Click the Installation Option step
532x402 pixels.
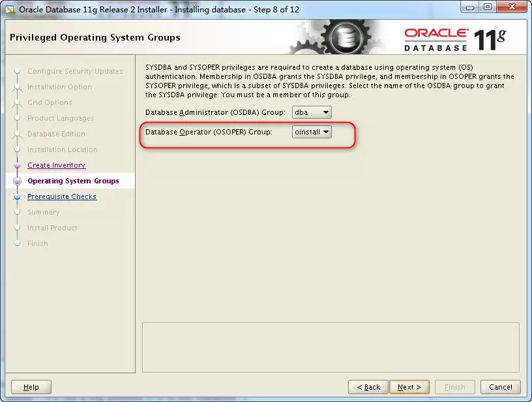(x=59, y=87)
